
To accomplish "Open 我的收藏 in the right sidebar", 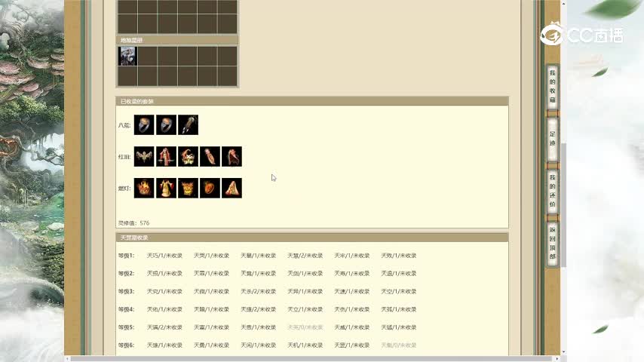I will coord(553,87).
